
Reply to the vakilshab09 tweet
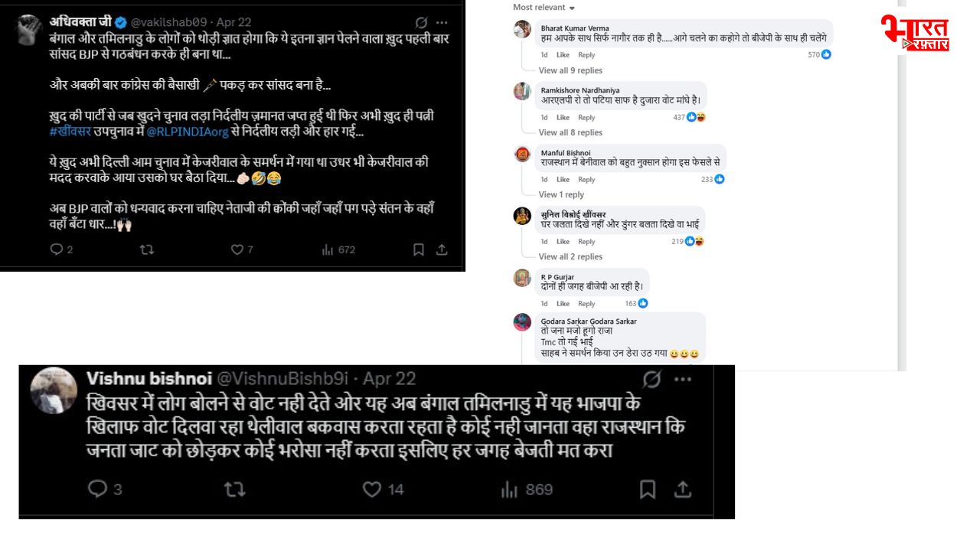point(57,249)
